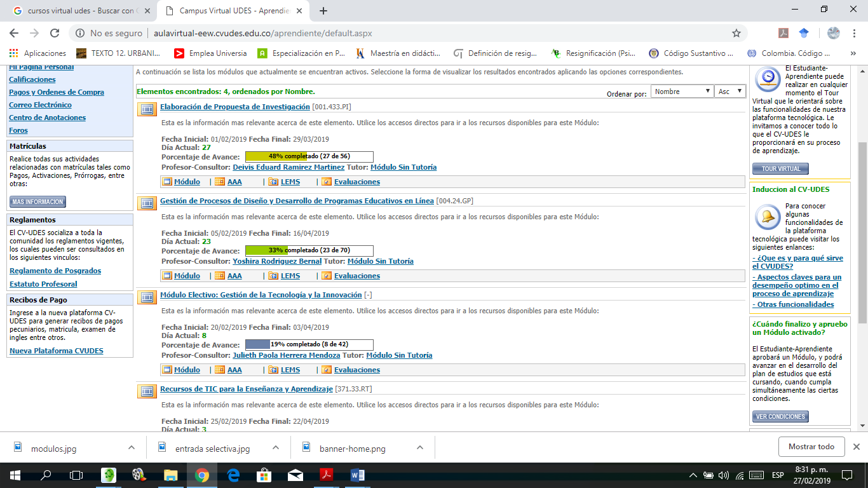The width and height of the screenshot is (868, 488).
Task: Reload the page in Chrome
Action: tap(55, 33)
